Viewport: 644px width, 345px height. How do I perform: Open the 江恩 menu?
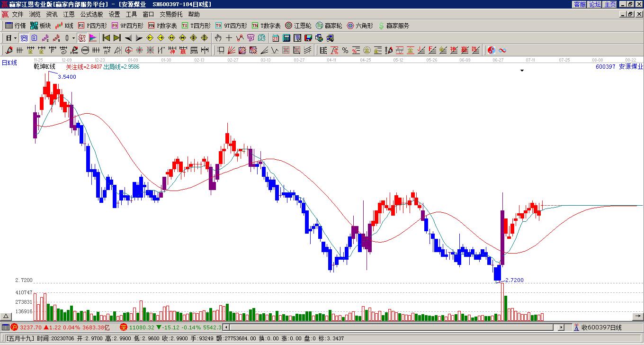pos(69,14)
